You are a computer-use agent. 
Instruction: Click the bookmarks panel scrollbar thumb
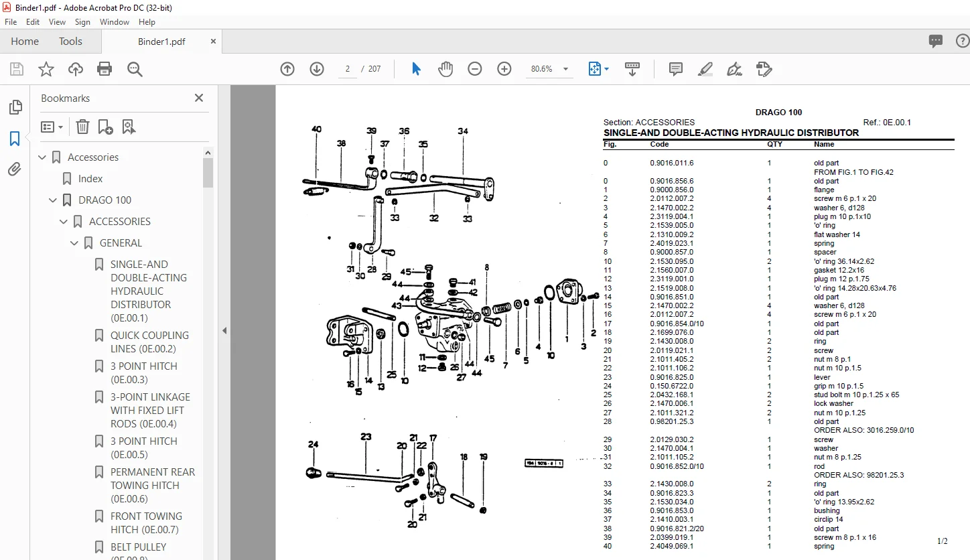(x=208, y=173)
